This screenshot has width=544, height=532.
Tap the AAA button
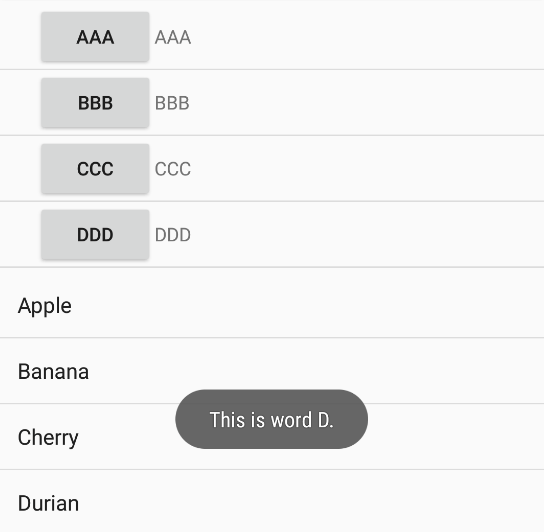click(95, 37)
